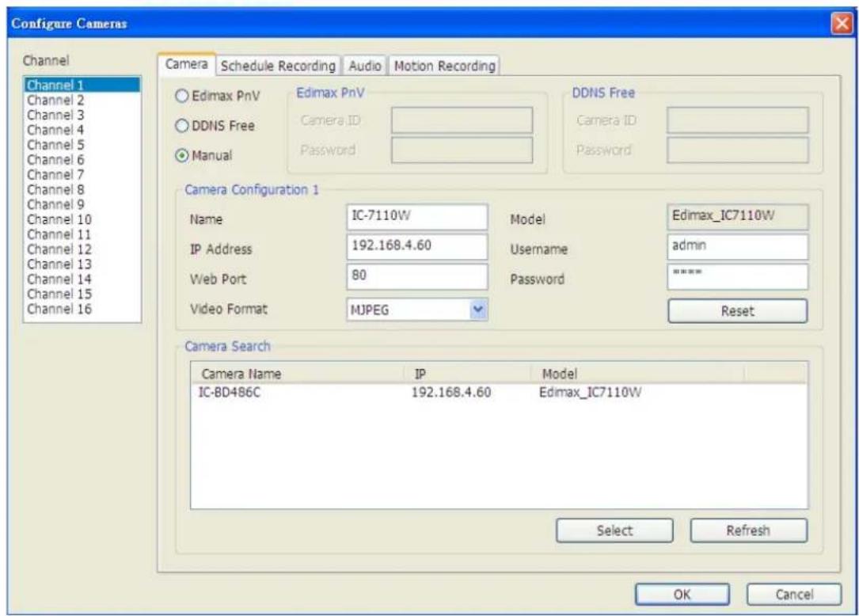Select Channel 12 in the list
Image resolution: width=859 pixels, height=616 pixels.
82,249
